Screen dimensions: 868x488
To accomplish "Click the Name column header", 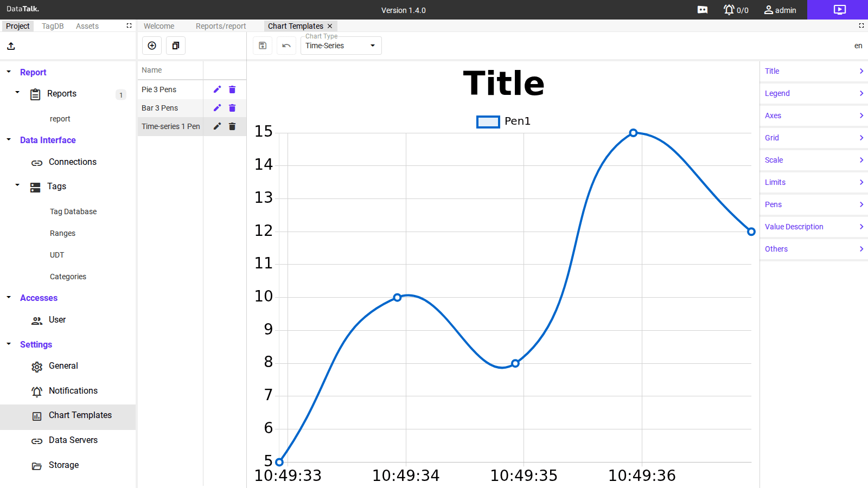I will click(x=152, y=70).
